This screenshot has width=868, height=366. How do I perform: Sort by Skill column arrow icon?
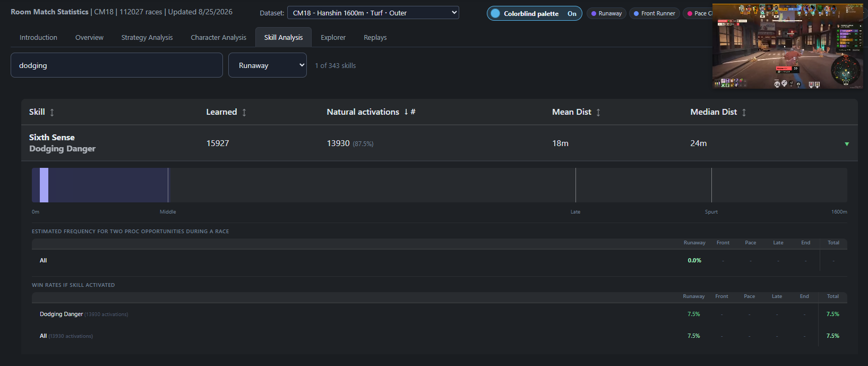(52, 113)
